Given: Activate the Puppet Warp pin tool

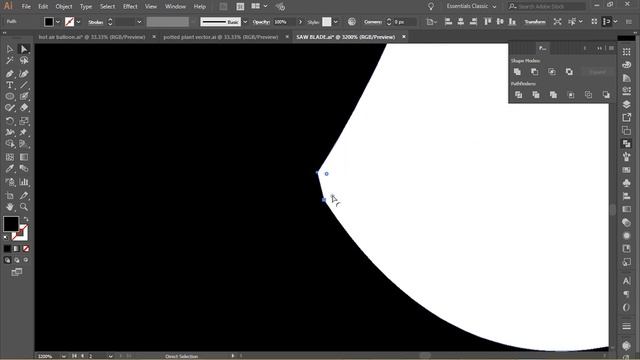Looking at the screenshot, I should tap(24, 132).
